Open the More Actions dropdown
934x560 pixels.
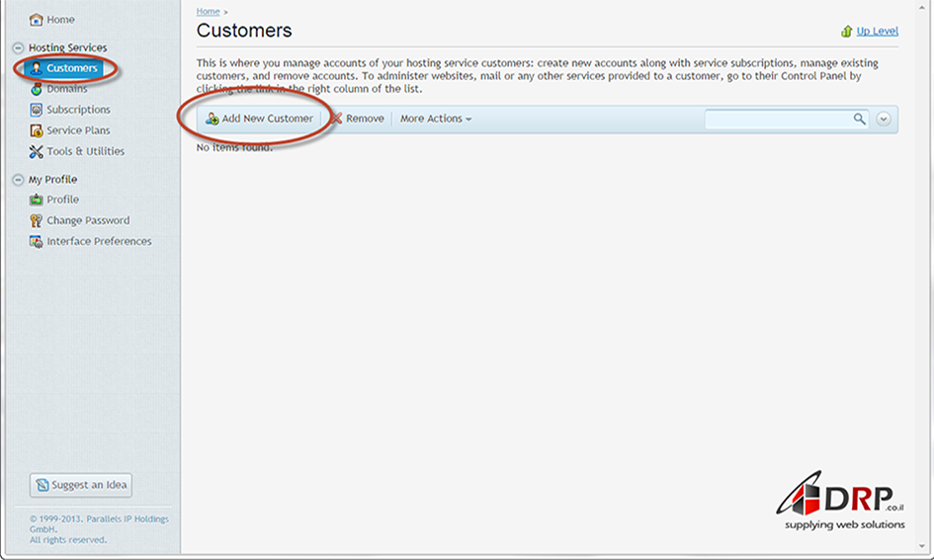pos(435,119)
